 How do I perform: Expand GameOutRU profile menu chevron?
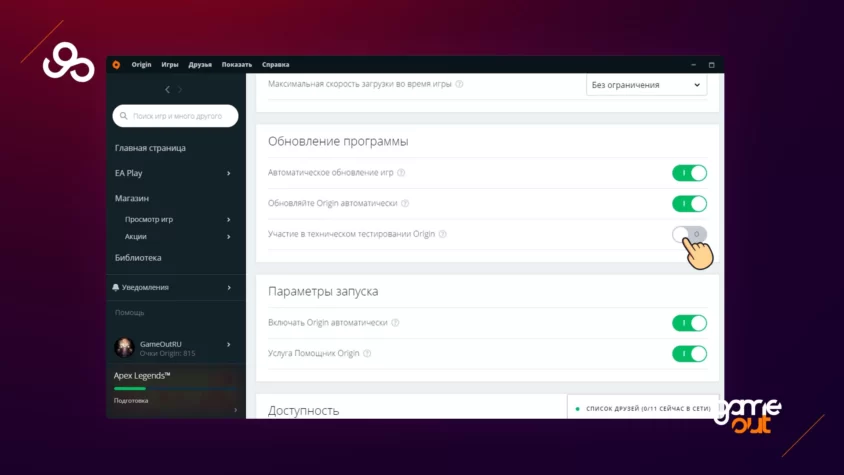coord(229,345)
